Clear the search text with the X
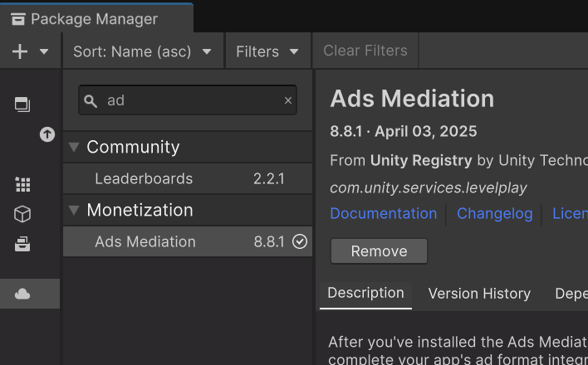588x365 pixels. [288, 100]
